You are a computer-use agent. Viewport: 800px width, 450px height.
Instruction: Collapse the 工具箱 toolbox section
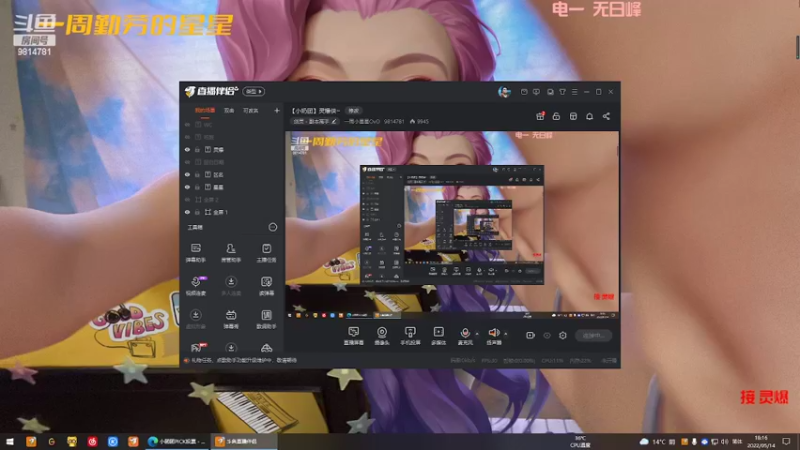point(273,227)
